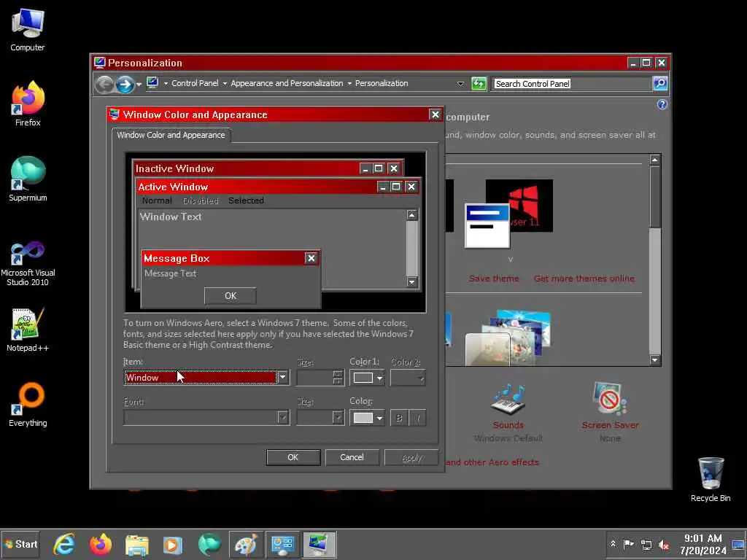Select the Window Color and Appearance tab
Screen dimensions: 747x560
click(171, 135)
